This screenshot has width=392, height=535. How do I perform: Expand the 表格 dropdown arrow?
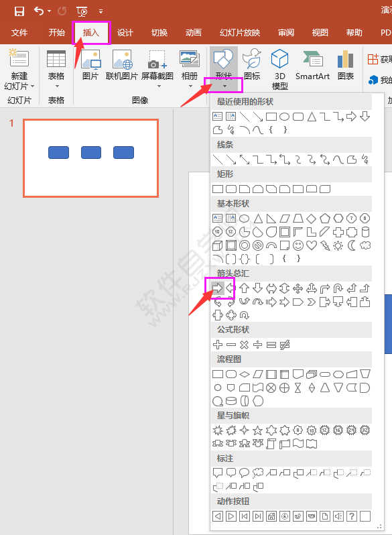point(57,86)
